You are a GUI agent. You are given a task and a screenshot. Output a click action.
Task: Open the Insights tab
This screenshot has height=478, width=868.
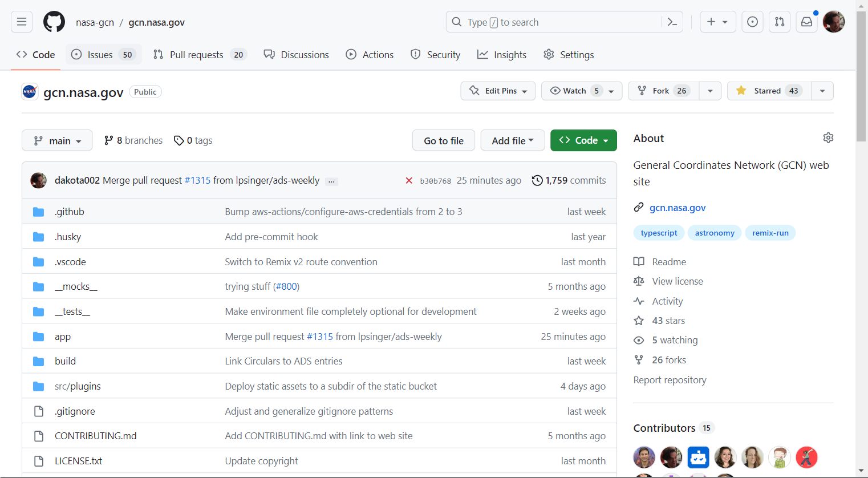(x=502, y=55)
